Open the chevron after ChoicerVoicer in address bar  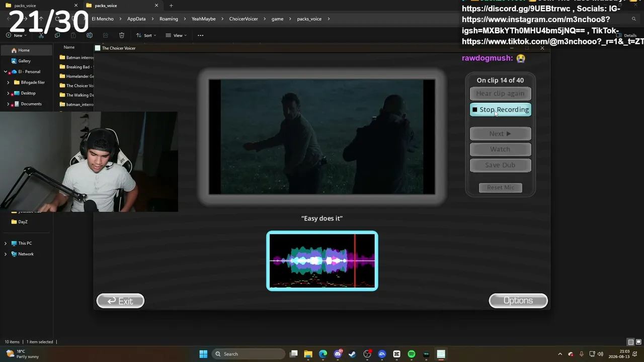point(265,19)
